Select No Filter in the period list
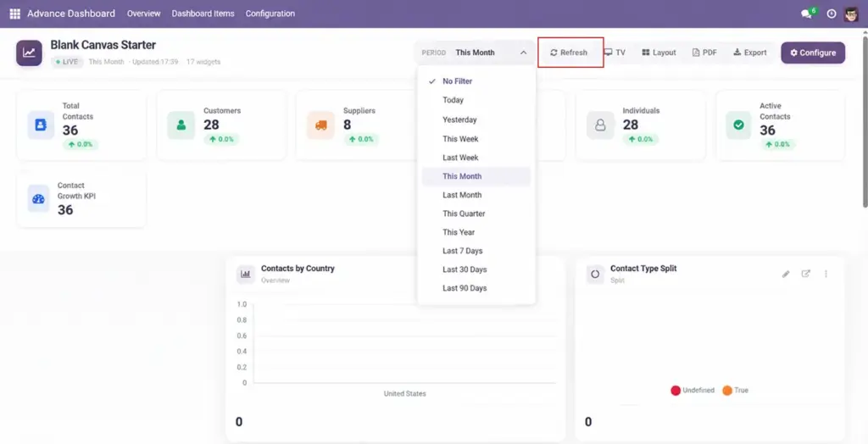The width and height of the screenshot is (868, 444). coord(476,81)
